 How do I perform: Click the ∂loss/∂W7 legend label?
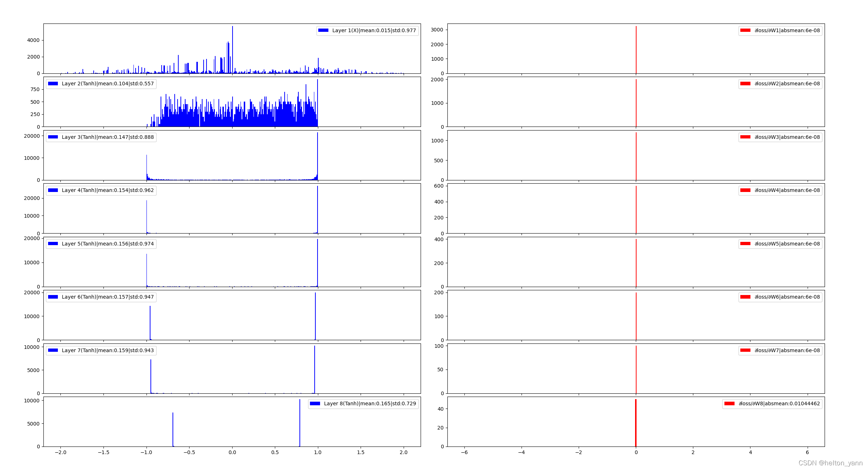787,350
